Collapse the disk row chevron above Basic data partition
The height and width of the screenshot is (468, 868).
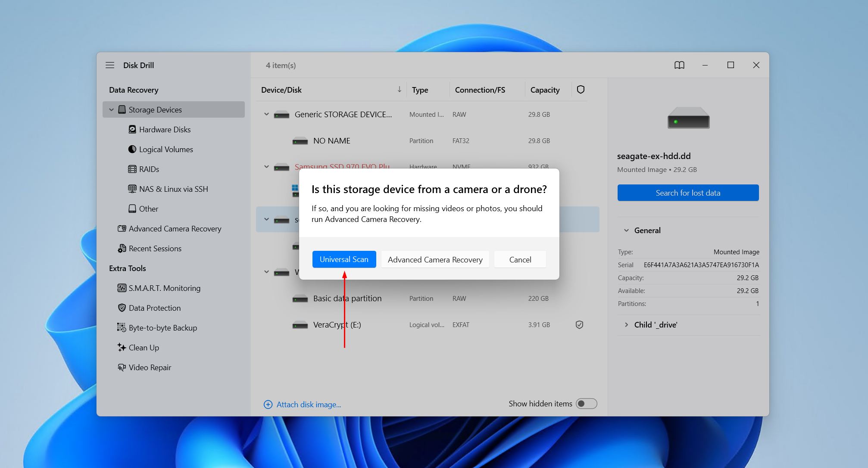266,272
